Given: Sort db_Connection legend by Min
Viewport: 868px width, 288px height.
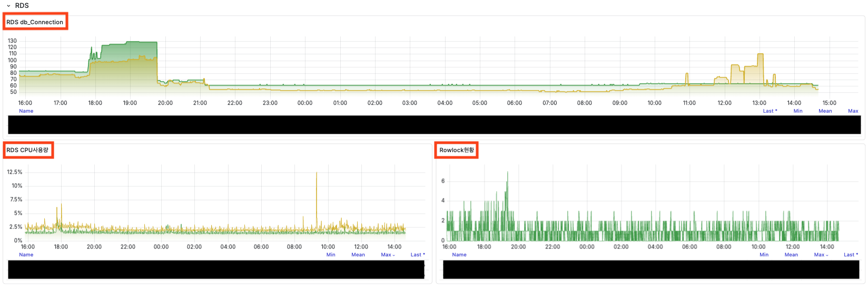Looking at the screenshot, I should click(798, 111).
